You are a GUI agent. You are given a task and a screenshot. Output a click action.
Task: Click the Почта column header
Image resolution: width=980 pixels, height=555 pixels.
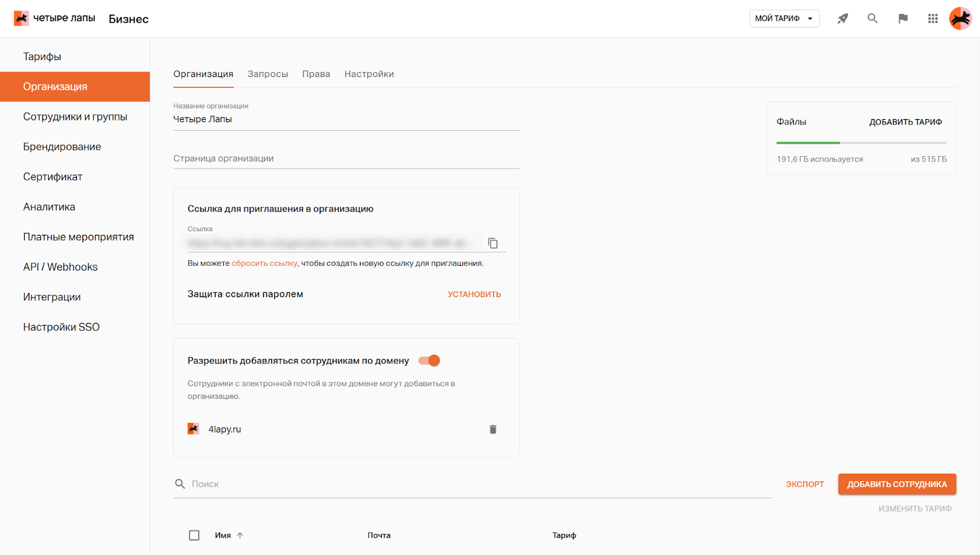[x=379, y=535]
